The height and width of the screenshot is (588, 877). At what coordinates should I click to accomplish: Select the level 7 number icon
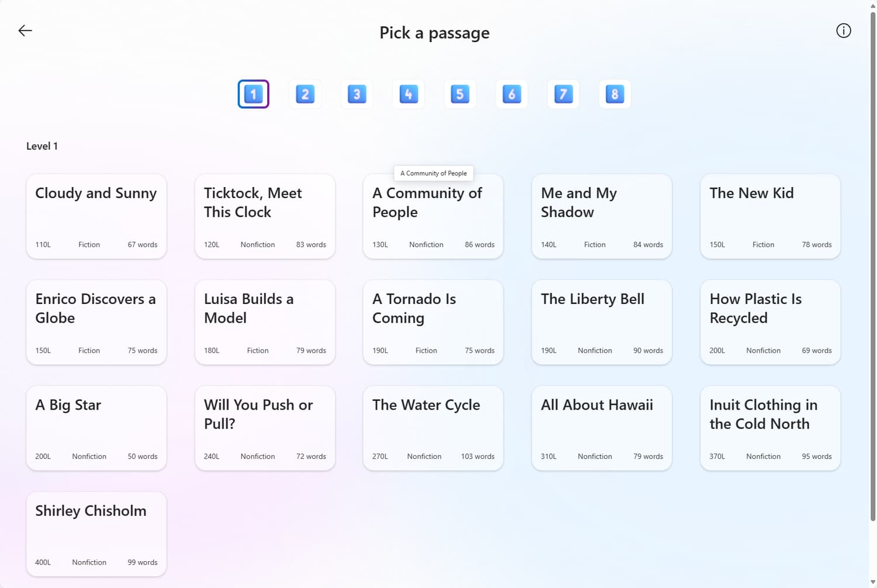coord(563,94)
